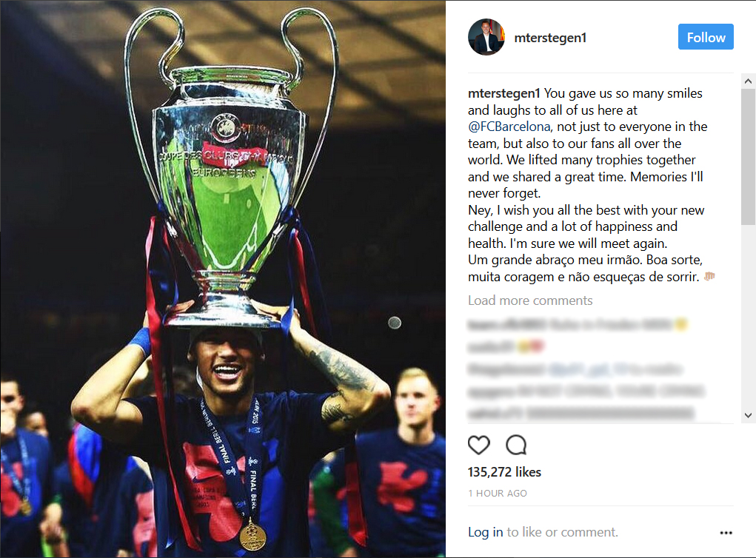Screen dimensions: 756x558
Task: Click the comment speech bubble icon
Action: [516, 446]
